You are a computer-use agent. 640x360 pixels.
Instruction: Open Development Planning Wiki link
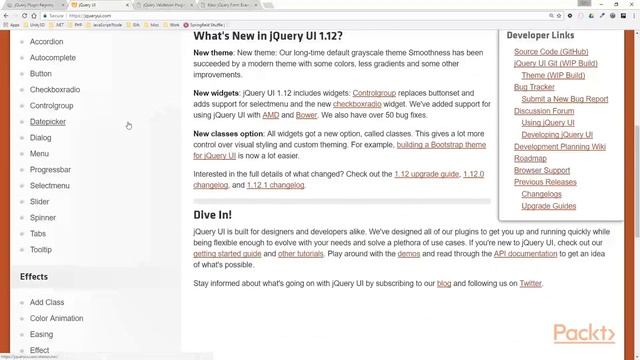[x=560, y=147]
